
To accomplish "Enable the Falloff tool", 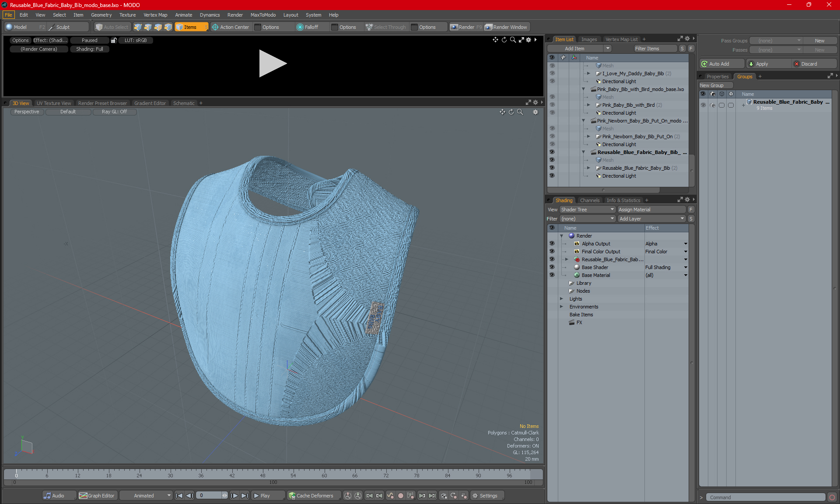I will pyautogui.click(x=308, y=27).
